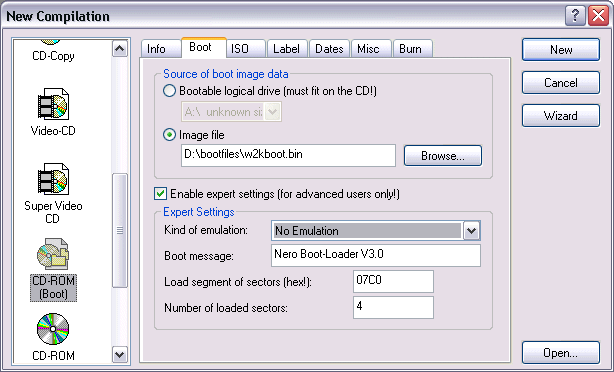
Task: Open the Burn tab
Action: pos(410,49)
